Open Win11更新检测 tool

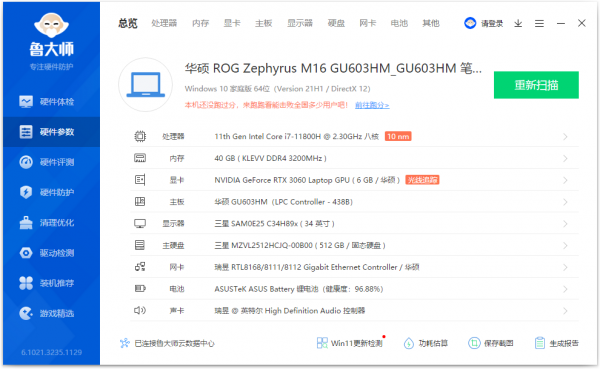tap(350, 343)
